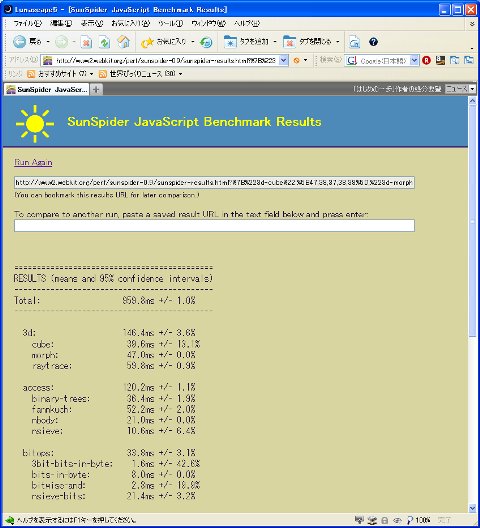480x528 pixels.
Task: Click the Forward navigation arrow icon
Action: click(x=61, y=42)
